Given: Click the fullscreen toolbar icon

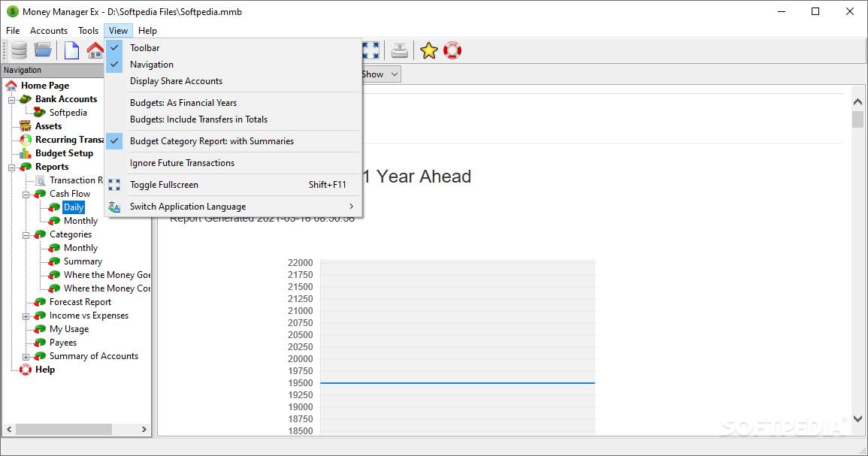Looking at the screenshot, I should 371,50.
